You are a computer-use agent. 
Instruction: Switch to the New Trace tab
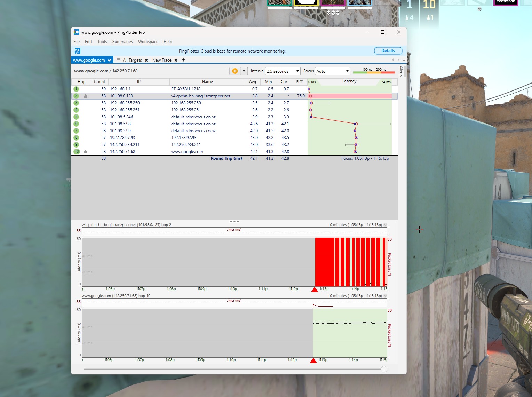[162, 60]
